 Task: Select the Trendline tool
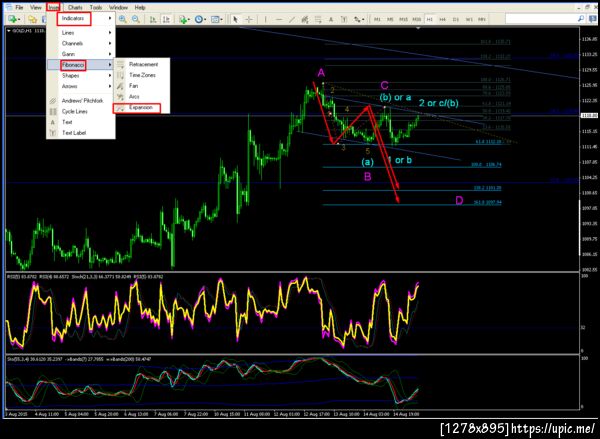pyautogui.click(x=292, y=19)
